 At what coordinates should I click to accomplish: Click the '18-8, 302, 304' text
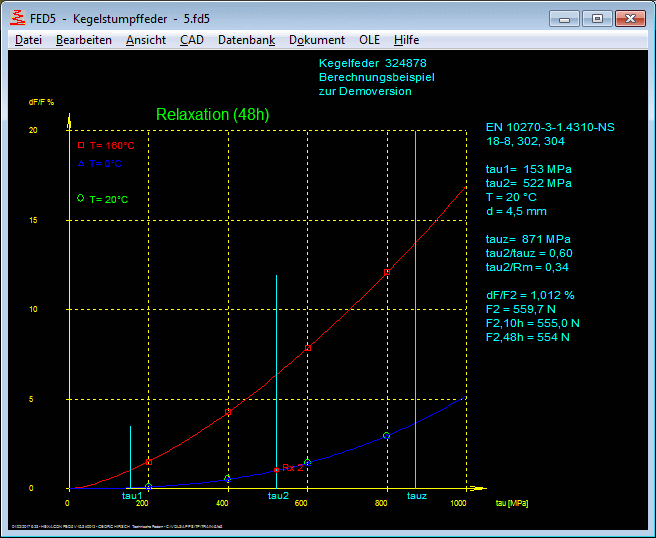(x=525, y=141)
